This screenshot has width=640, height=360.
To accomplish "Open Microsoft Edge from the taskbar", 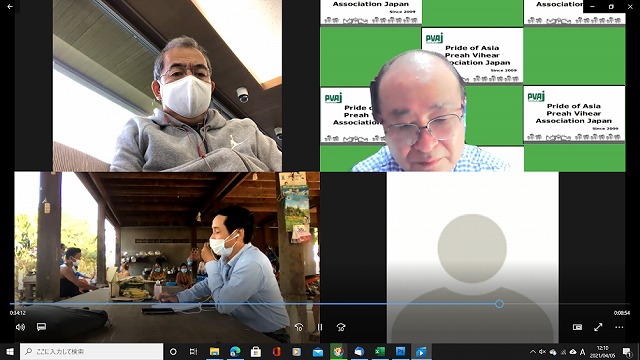I will tap(235, 351).
